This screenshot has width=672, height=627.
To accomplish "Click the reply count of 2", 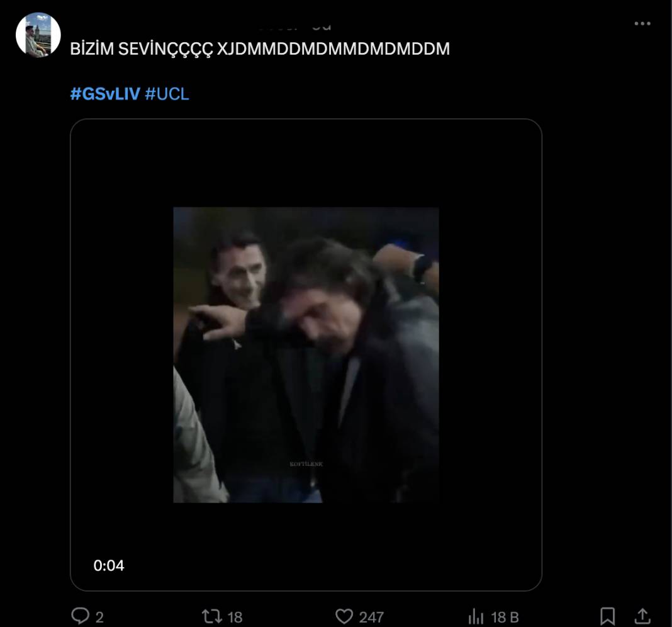I will click(99, 617).
